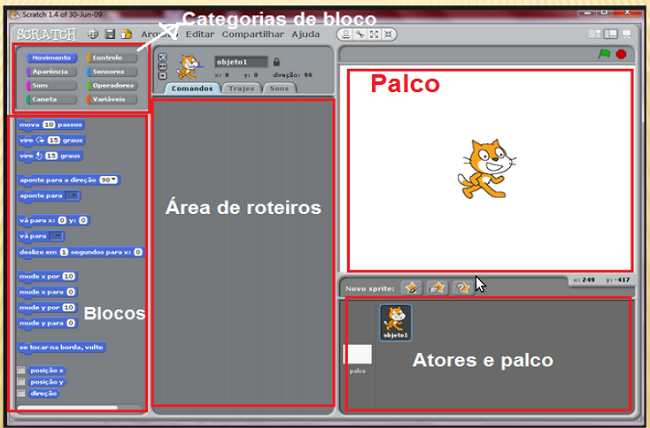Set rotation style to don't rotate
The image size is (650, 428).
[x=162, y=76]
